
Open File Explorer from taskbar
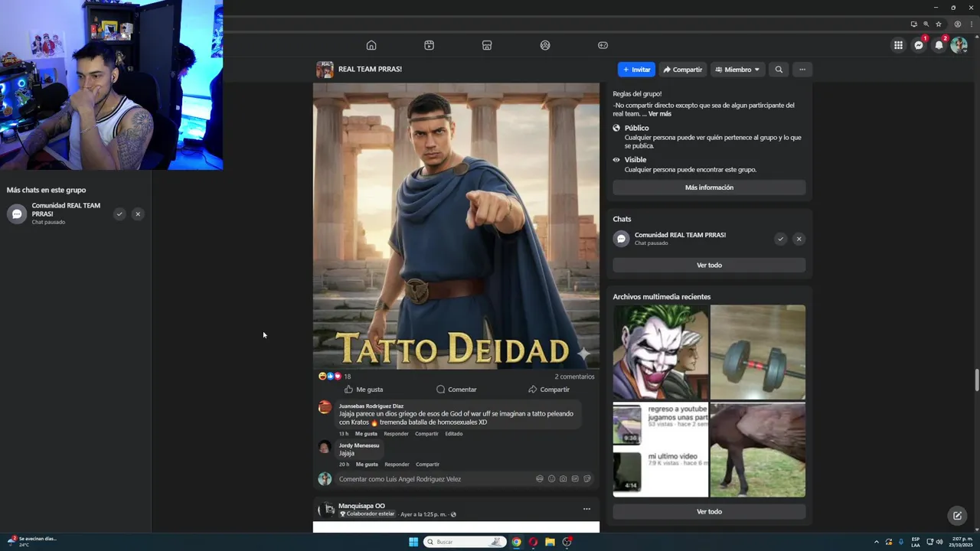[x=550, y=542]
